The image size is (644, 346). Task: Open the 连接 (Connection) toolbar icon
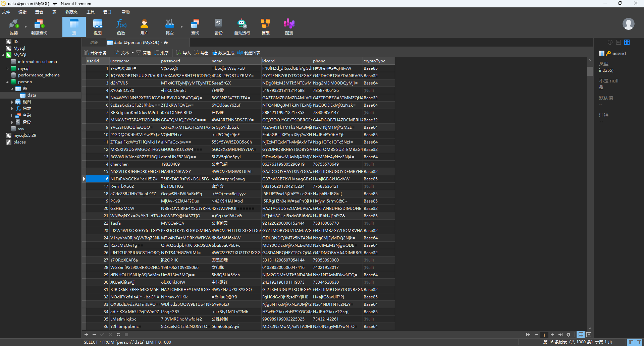tap(14, 27)
